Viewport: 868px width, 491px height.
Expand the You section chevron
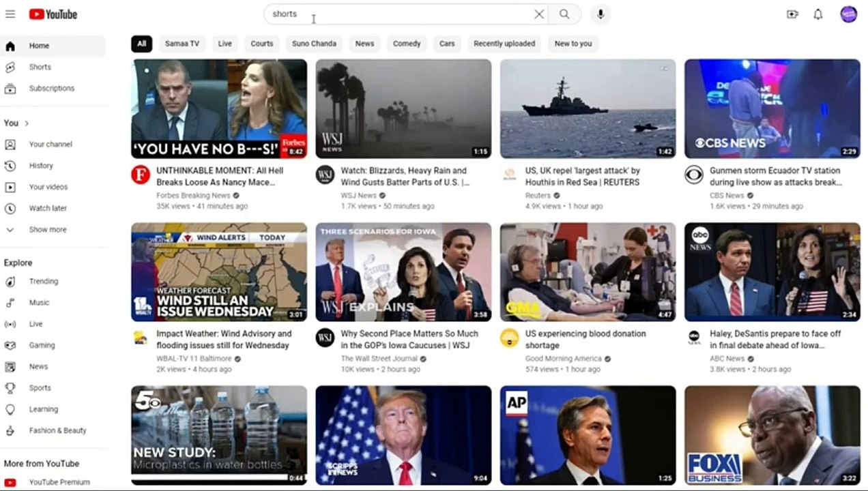(x=27, y=123)
